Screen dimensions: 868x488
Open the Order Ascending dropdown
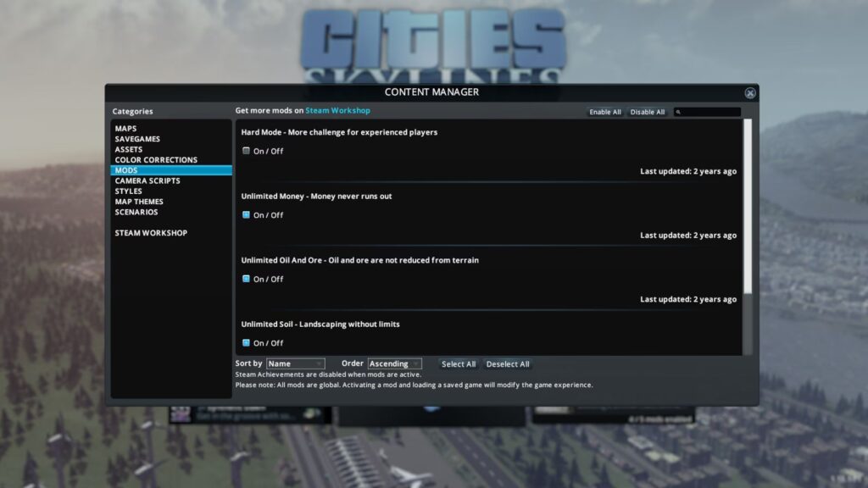[x=394, y=363]
